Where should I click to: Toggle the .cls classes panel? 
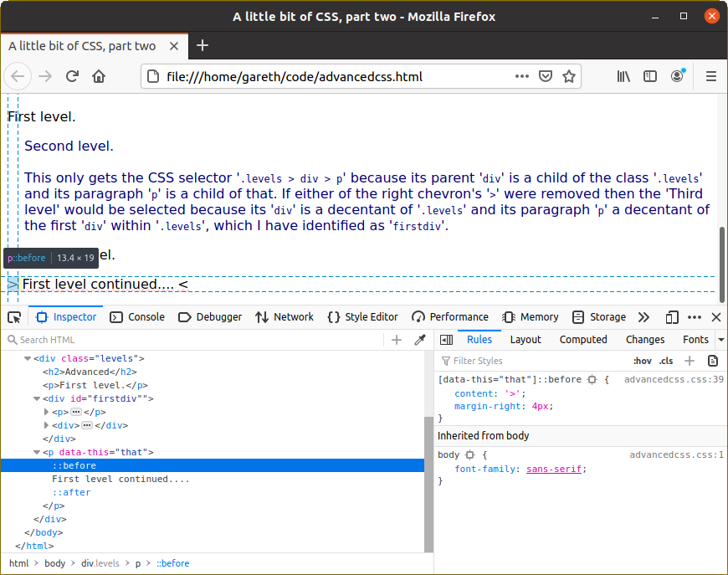[666, 361]
